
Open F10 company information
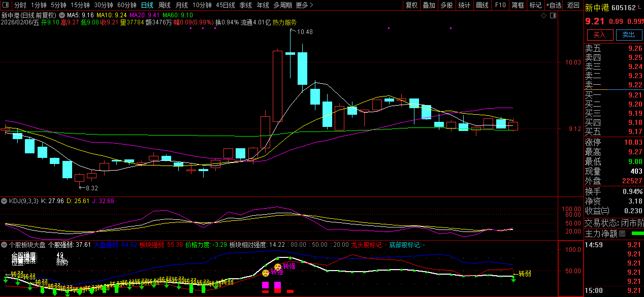(500, 5)
